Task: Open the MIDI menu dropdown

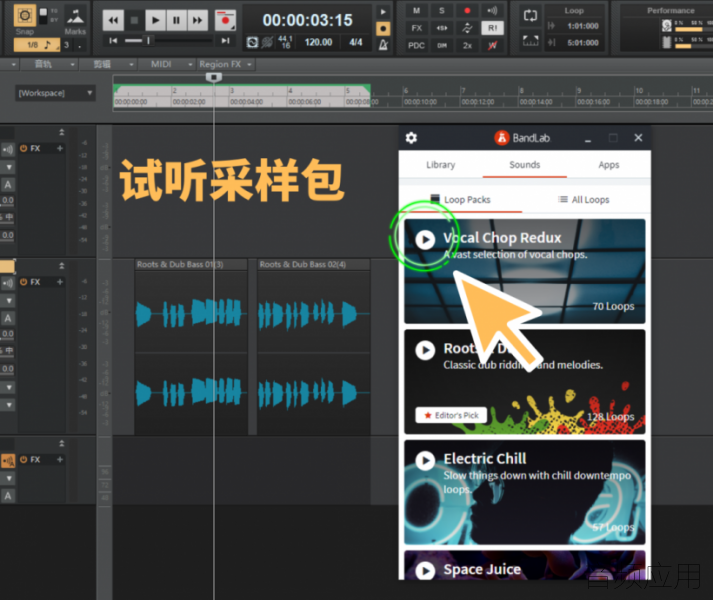Action: (x=167, y=64)
